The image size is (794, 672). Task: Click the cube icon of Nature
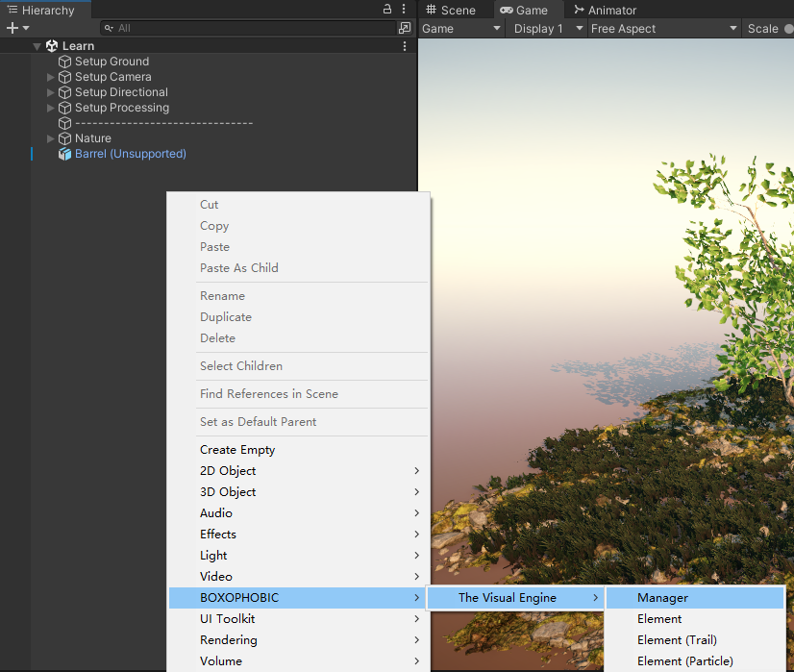coord(64,138)
